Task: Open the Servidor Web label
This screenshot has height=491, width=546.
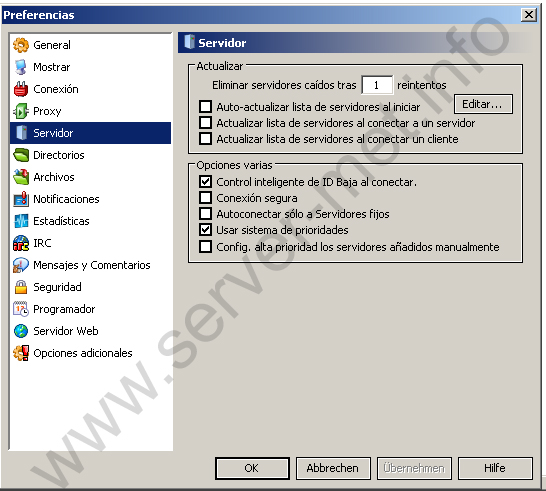Action: pos(66,331)
